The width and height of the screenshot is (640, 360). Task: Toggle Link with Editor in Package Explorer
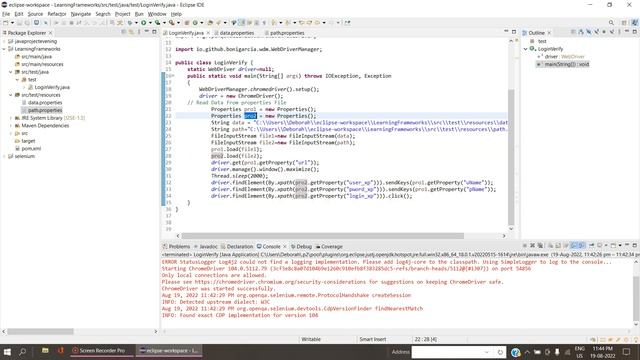[x=131, y=32]
